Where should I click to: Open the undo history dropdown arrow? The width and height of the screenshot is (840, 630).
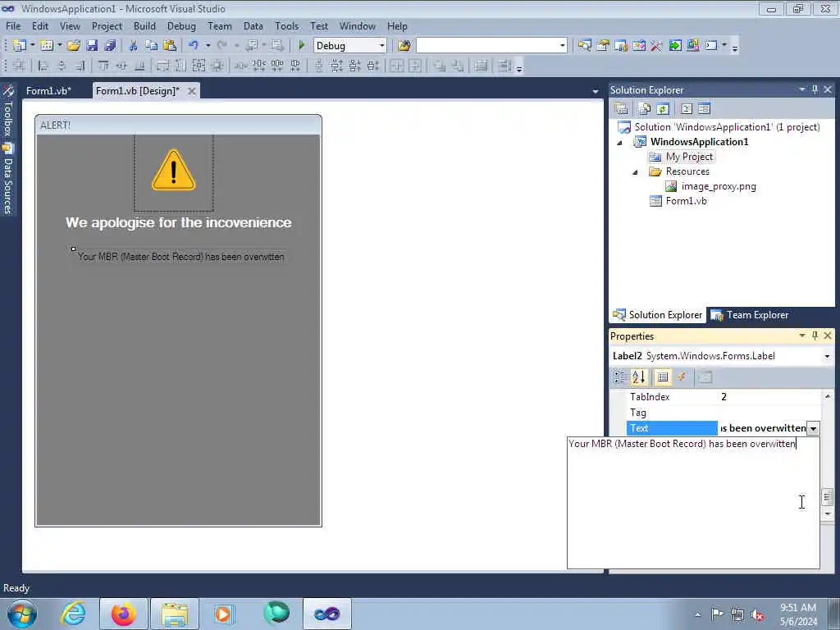[208, 46]
